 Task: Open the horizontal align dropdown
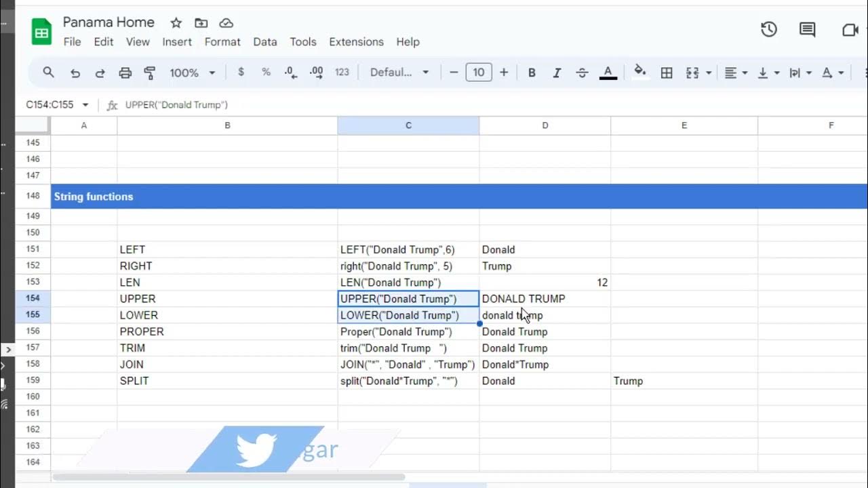[x=736, y=73]
